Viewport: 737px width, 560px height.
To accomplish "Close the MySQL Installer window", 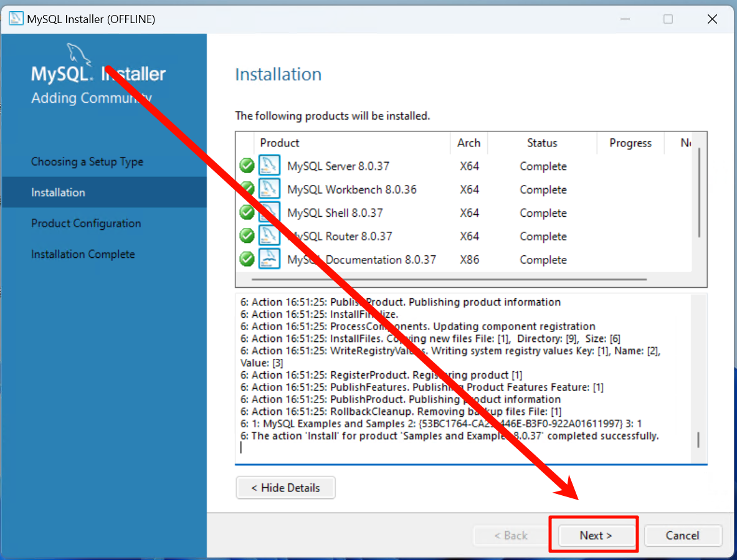I will click(712, 19).
